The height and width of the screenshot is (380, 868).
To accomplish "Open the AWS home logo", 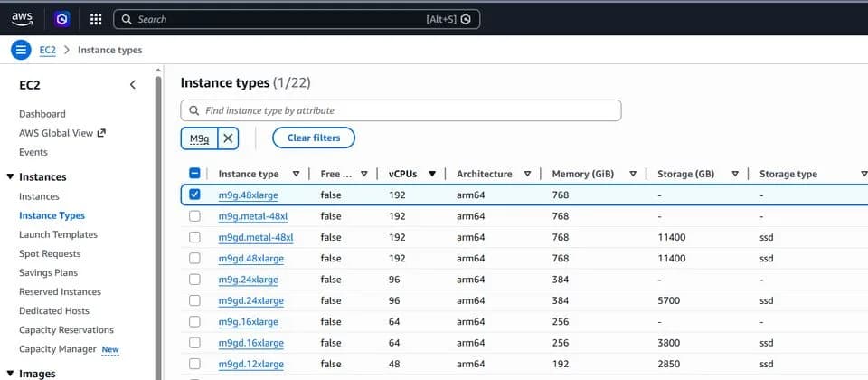I will (x=22, y=19).
